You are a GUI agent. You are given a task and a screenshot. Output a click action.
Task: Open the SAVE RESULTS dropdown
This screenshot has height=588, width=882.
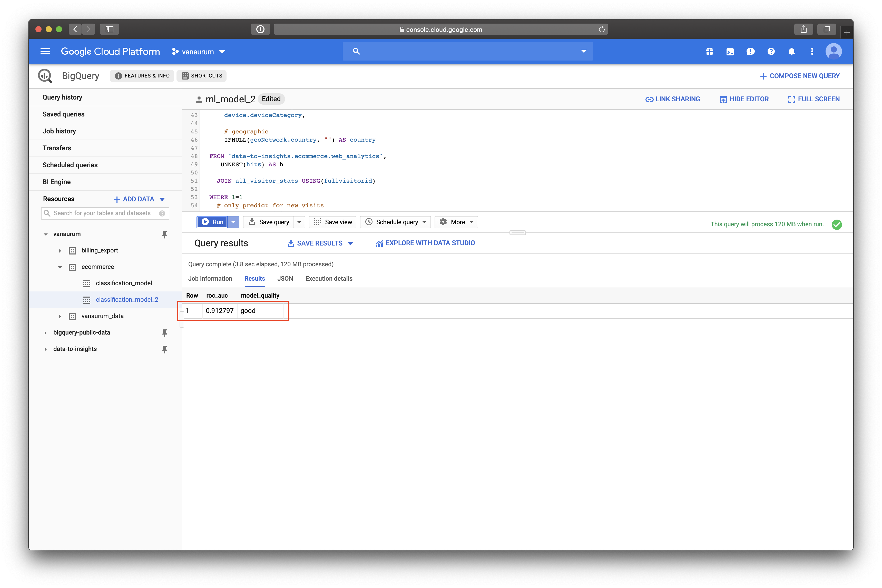(320, 243)
